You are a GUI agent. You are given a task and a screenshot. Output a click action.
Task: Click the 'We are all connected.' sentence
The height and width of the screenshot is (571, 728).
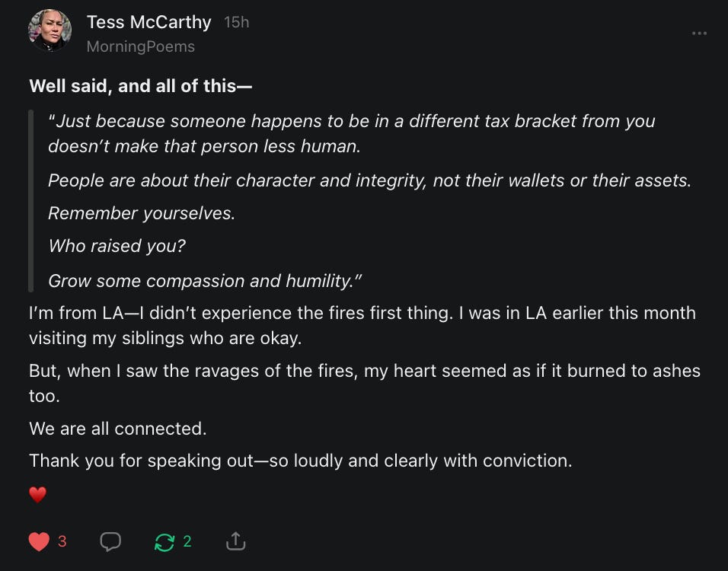pos(117,429)
